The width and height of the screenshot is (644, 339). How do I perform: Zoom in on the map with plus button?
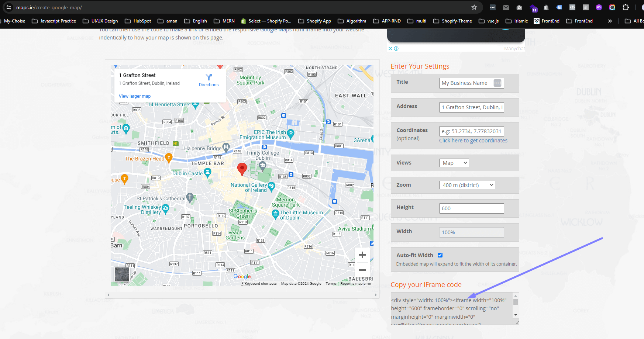(x=362, y=255)
